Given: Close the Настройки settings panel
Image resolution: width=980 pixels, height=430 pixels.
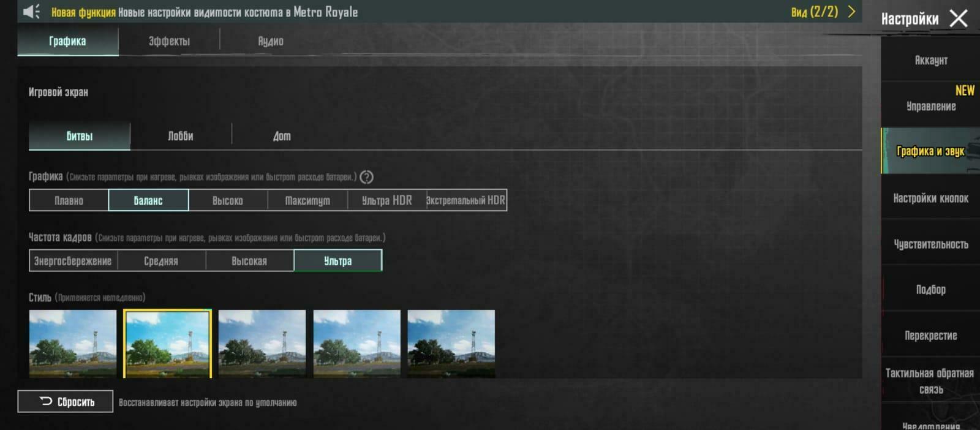Looking at the screenshot, I should [959, 18].
